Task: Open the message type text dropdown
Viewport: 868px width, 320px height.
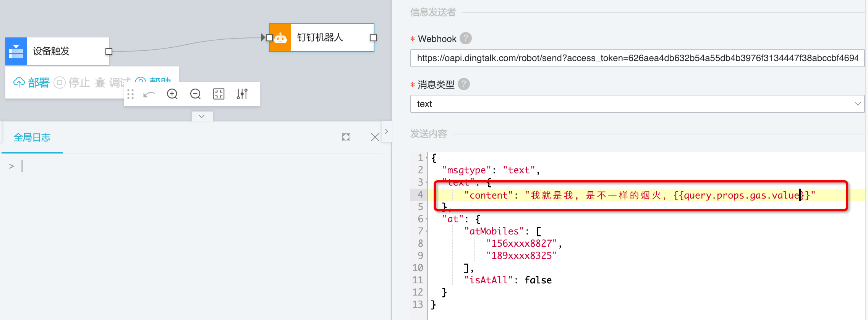Action: point(637,104)
